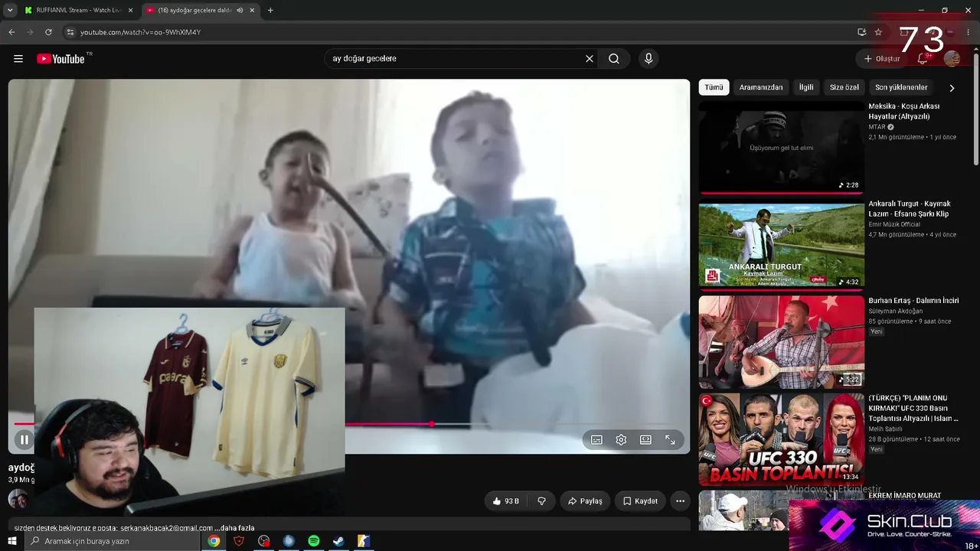The width and height of the screenshot is (980, 551).
Task: Select the Tümü filter chip
Action: pos(714,87)
